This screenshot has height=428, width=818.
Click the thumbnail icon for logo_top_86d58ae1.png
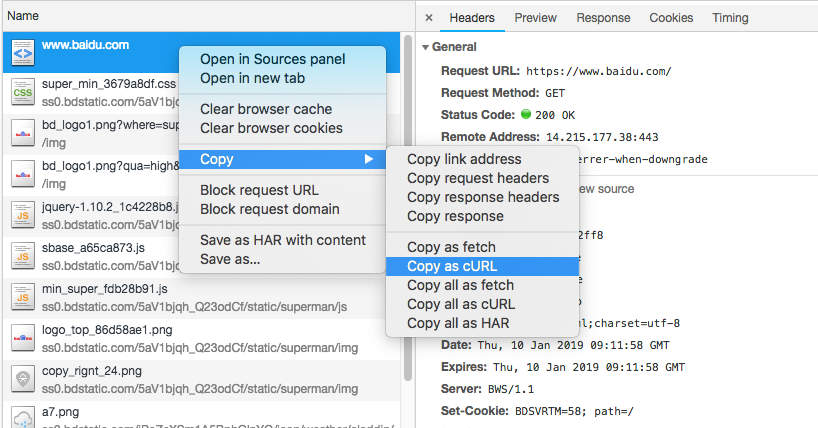pos(22,338)
